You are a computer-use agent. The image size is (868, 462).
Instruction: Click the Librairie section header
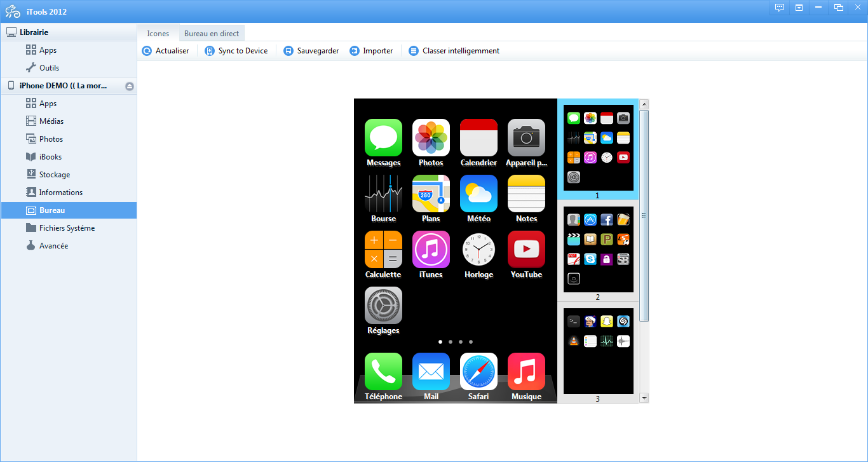[x=69, y=32]
